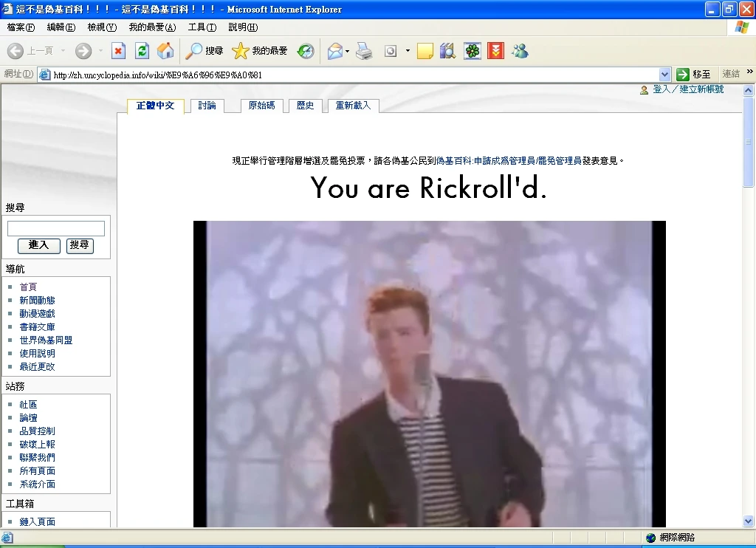
Task: Open Favorites (我的最愛) star button
Action: click(x=259, y=51)
